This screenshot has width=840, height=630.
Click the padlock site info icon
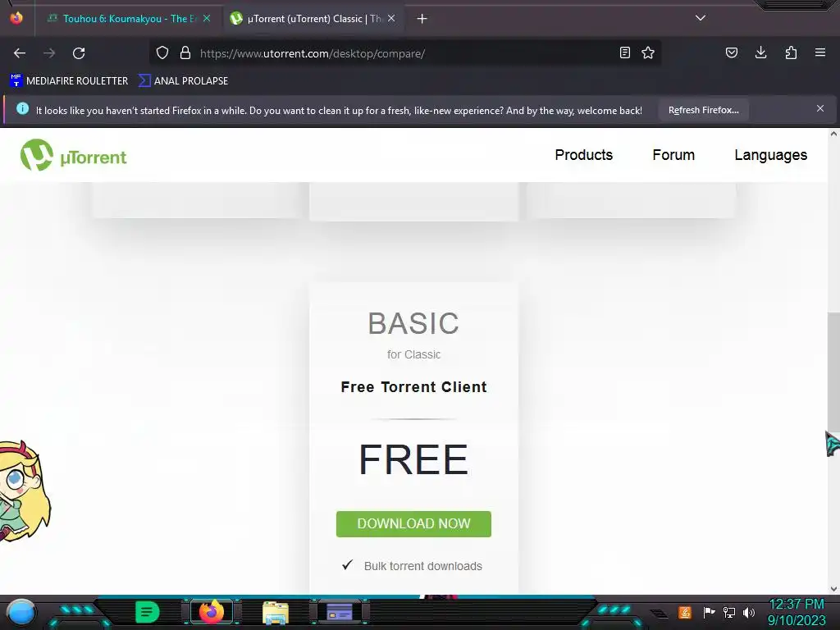tap(185, 53)
